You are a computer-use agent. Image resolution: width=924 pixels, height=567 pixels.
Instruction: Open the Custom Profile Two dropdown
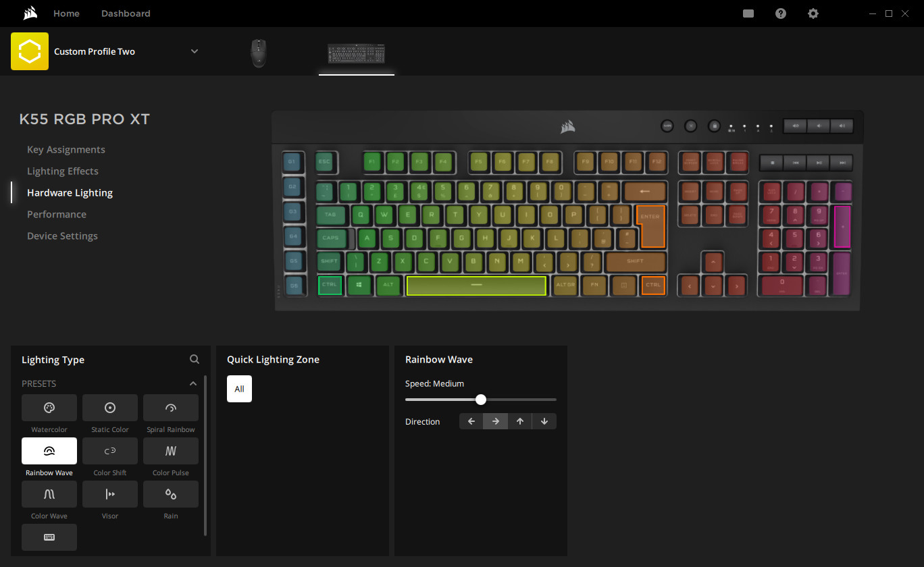click(195, 51)
